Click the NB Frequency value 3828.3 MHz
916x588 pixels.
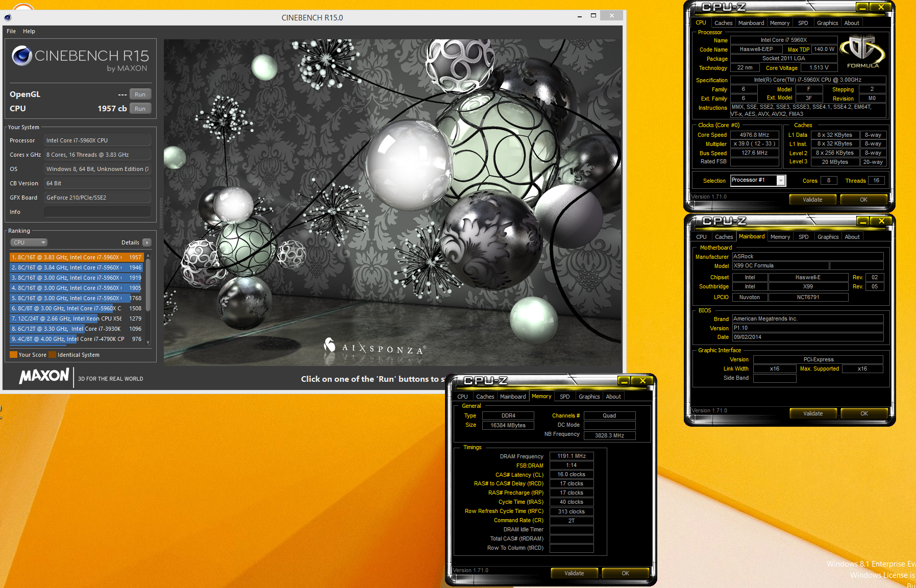609,435
